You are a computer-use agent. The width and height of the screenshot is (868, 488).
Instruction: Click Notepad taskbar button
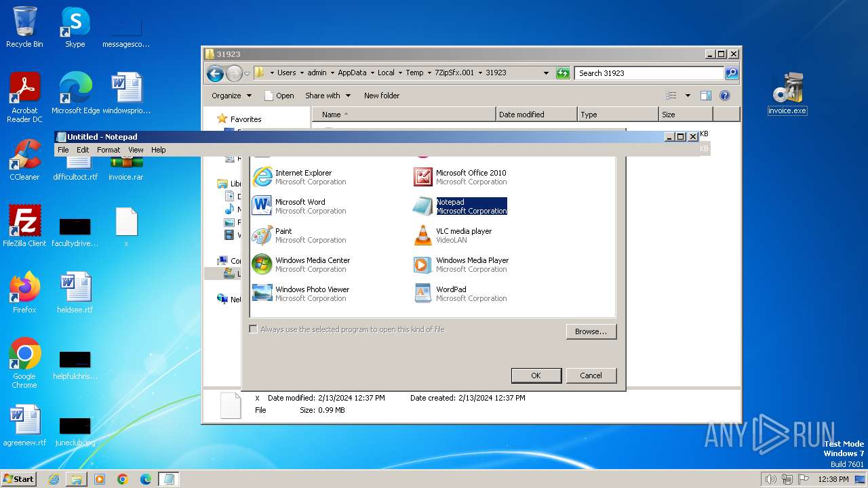pyautogui.click(x=169, y=479)
